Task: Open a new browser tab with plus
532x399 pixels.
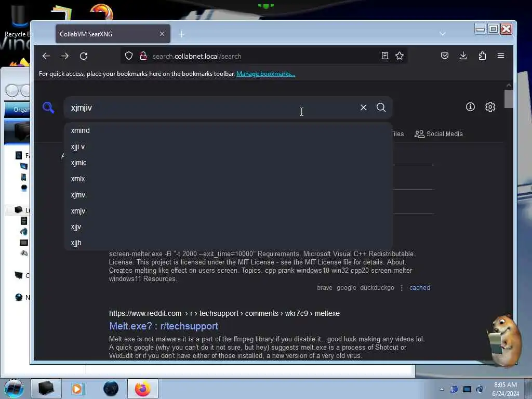Action: coord(182,34)
